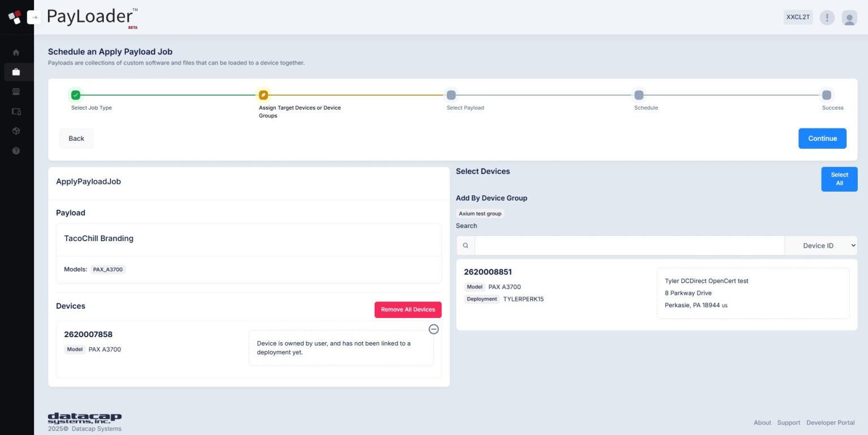Click the ApplyPayloadJob heading
The image size is (868, 435).
(88, 182)
